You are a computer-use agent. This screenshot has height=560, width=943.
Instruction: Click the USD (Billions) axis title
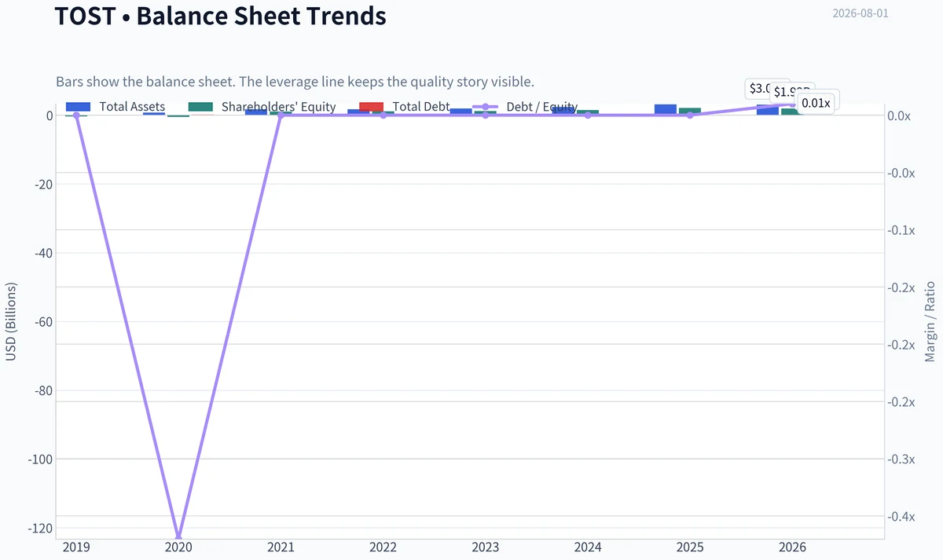(x=11, y=323)
